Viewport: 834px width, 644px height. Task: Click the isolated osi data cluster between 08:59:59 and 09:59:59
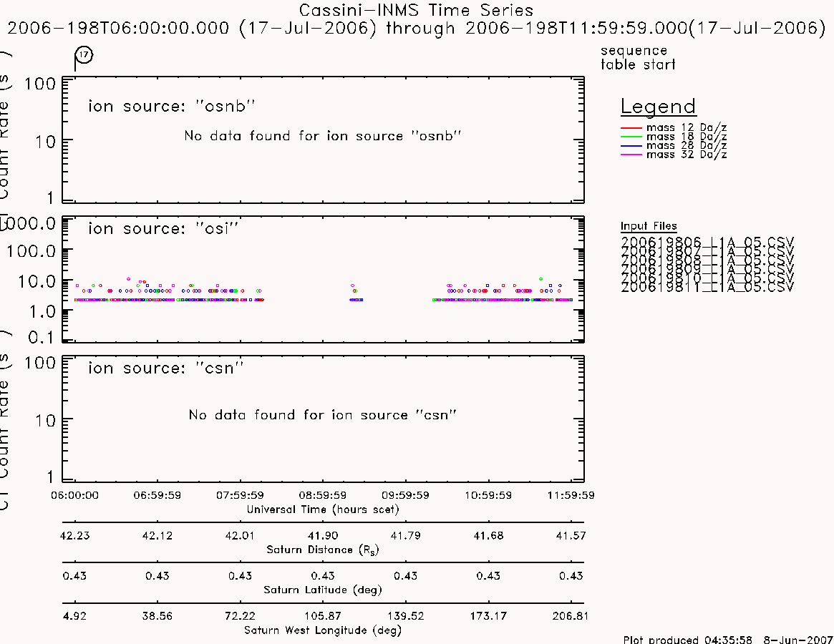pos(356,293)
